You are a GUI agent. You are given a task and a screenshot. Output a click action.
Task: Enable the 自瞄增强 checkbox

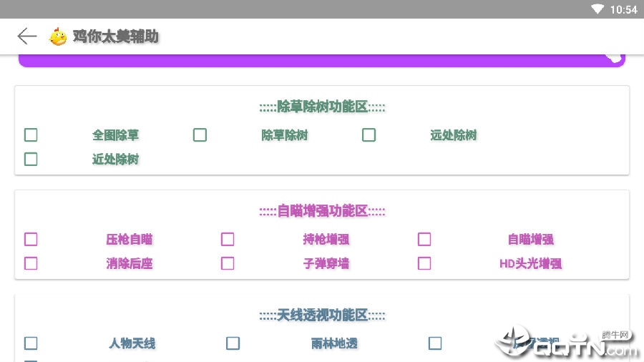click(424, 239)
